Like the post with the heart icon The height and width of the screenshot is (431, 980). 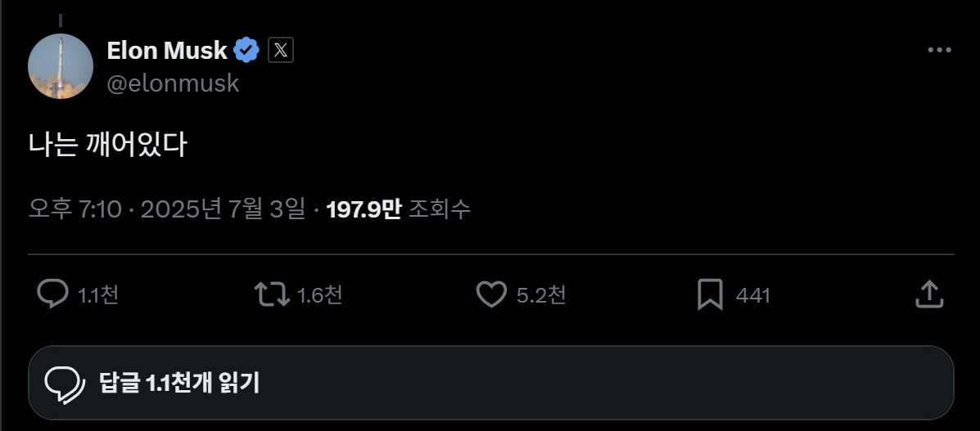point(492,294)
